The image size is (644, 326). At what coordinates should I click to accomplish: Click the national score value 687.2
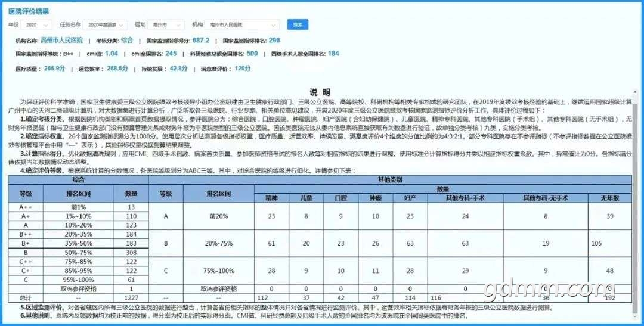click(200, 41)
